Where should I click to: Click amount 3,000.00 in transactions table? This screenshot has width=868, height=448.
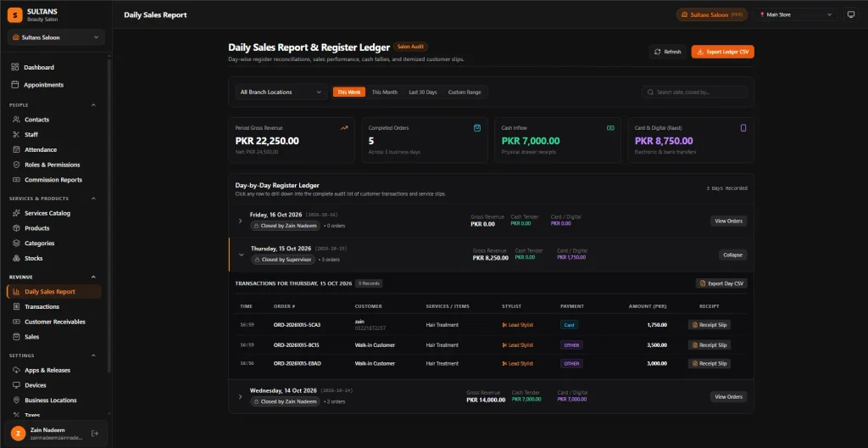tap(657, 364)
